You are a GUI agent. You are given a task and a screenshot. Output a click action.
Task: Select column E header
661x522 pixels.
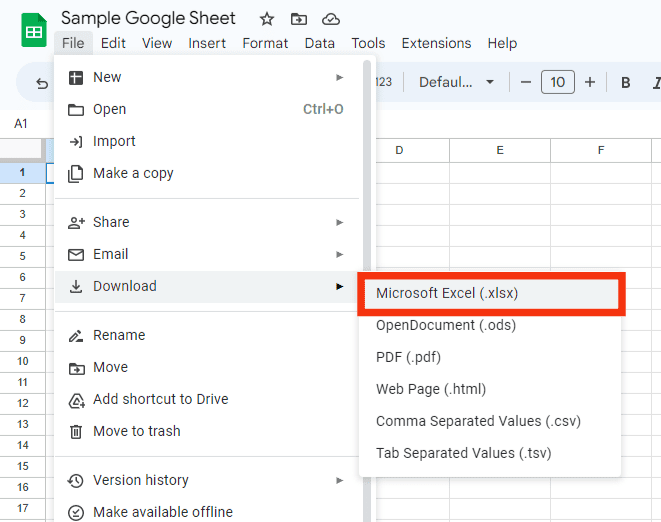click(x=500, y=151)
